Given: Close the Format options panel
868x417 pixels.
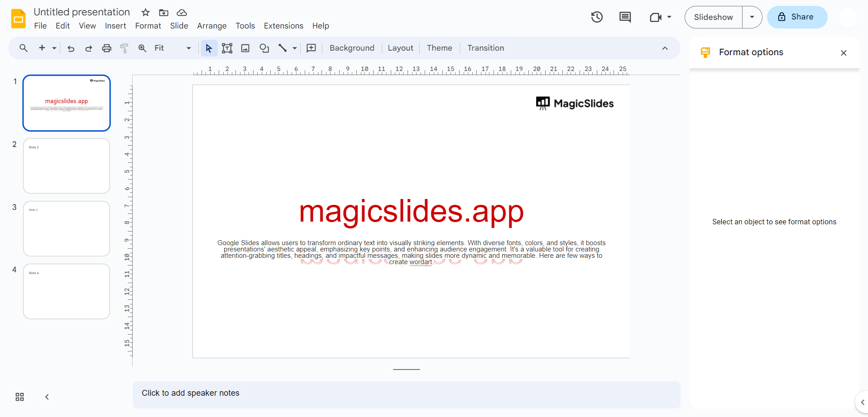Looking at the screenshot, I should pyautogui.click(x=844, y=53).
